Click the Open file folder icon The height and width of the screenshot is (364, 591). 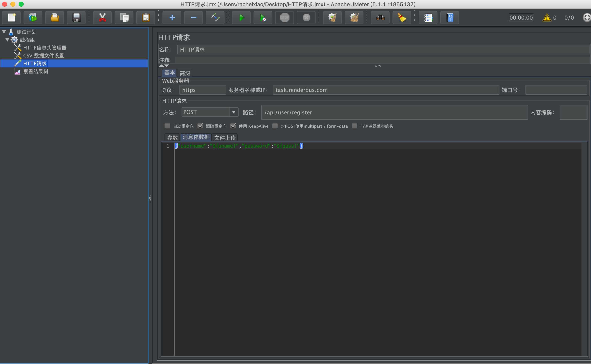55,17
